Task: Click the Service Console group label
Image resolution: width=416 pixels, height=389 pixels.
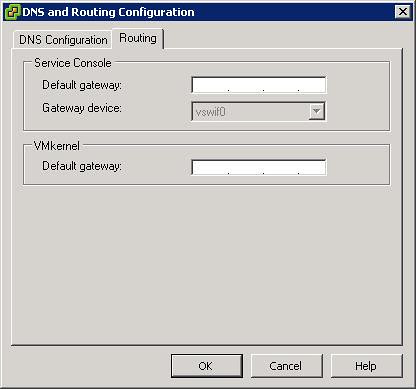Action: coord(73,63)
